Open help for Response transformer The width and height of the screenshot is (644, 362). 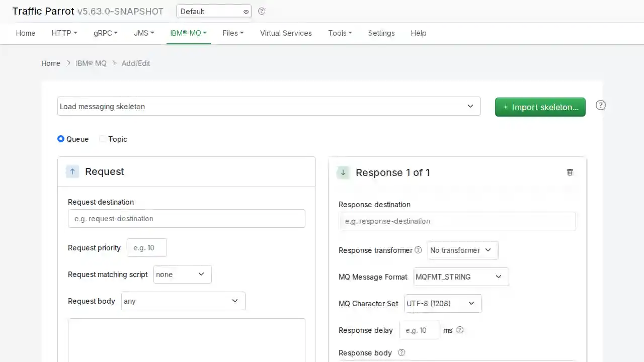[418, 250]
